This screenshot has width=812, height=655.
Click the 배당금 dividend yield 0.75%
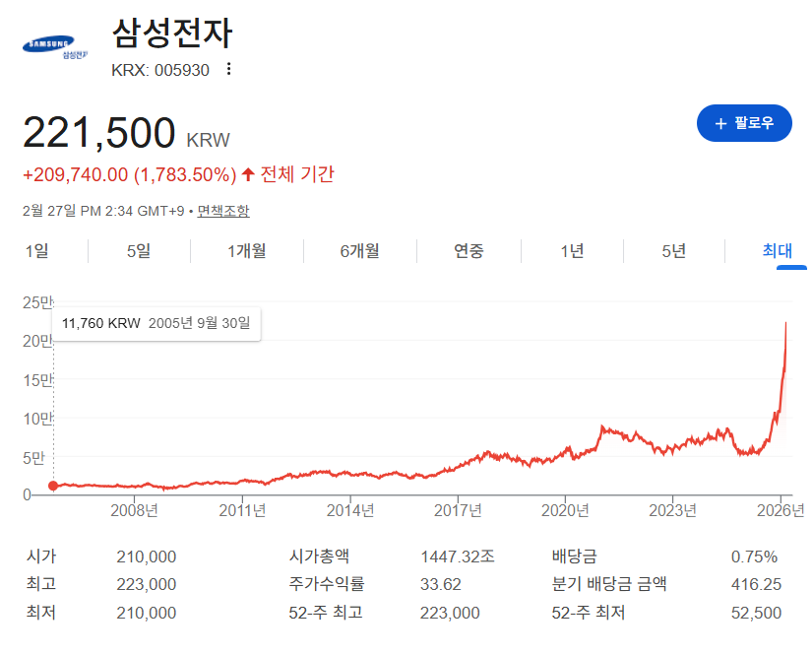pyautogui.click(x=754, y=557)
